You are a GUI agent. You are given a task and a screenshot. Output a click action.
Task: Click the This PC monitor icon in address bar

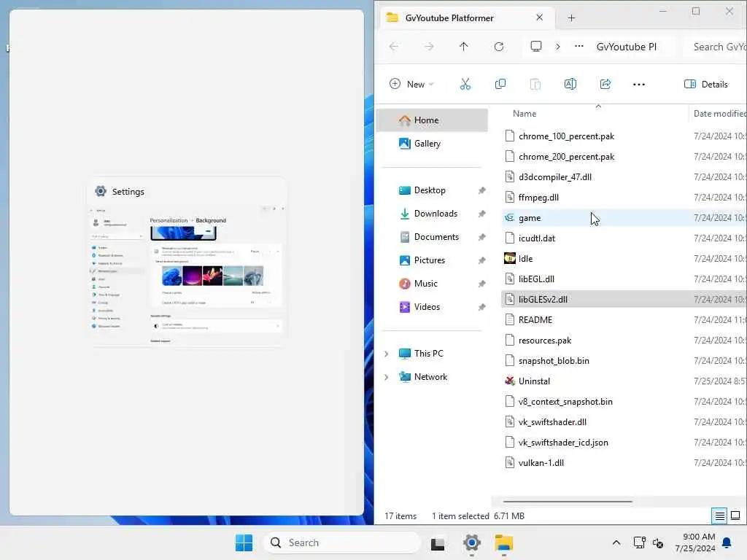[x=536, y=46]
